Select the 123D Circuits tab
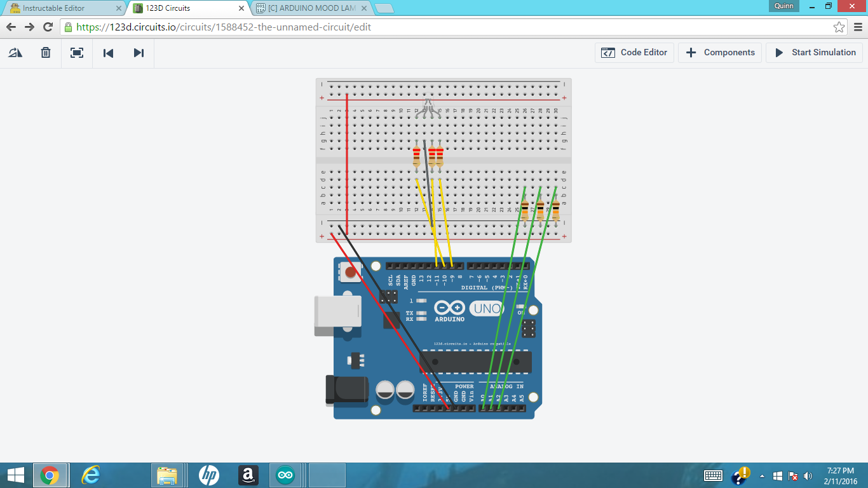Viewport: 868px width, 488px height. pyautogui.click(x=187, y=8)
